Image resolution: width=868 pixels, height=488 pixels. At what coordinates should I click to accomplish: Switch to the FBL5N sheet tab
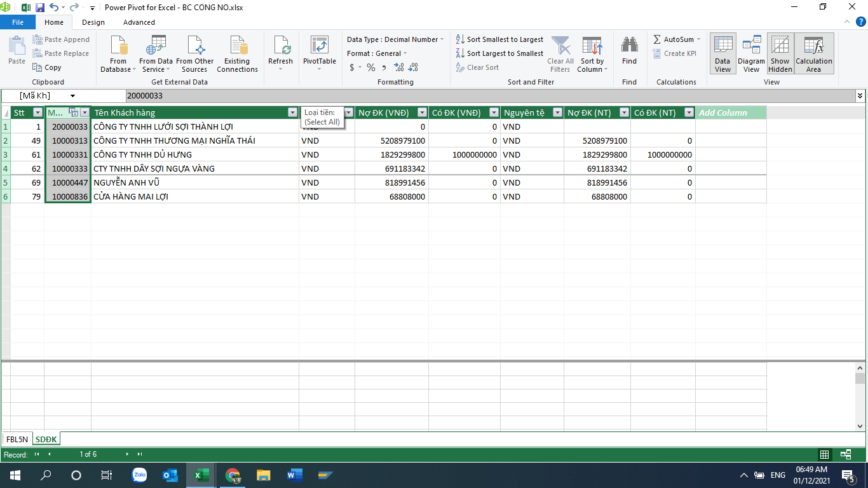pos(17,439)
